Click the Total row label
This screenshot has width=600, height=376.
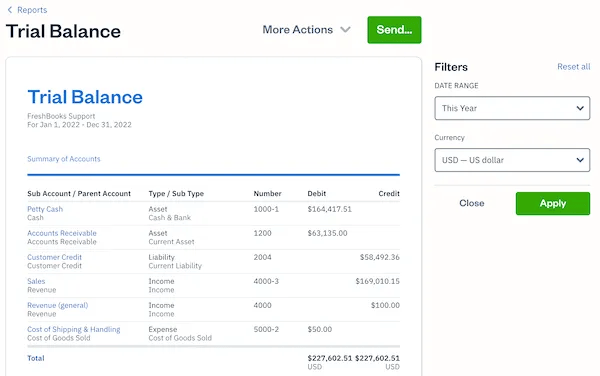tap(36, 358)
